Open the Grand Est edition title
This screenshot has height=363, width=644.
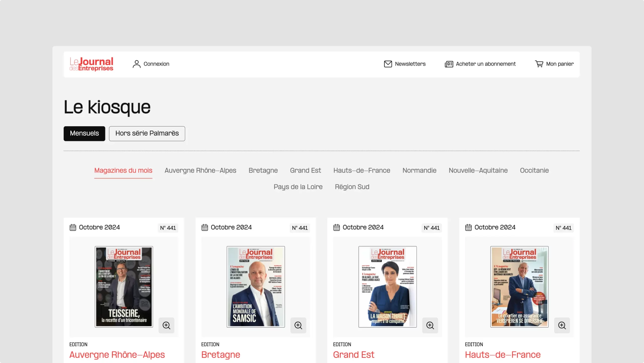(x=353, y=355)
